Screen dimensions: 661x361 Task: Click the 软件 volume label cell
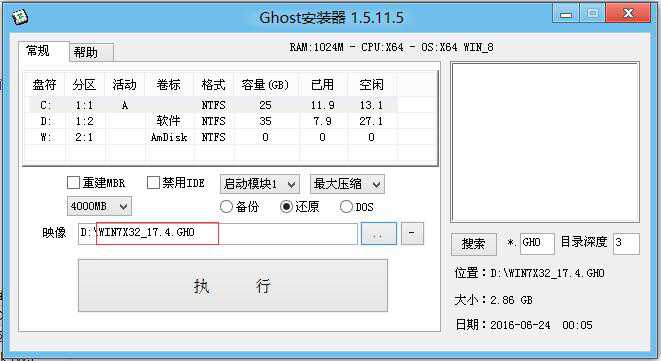[x=169, y=121]
